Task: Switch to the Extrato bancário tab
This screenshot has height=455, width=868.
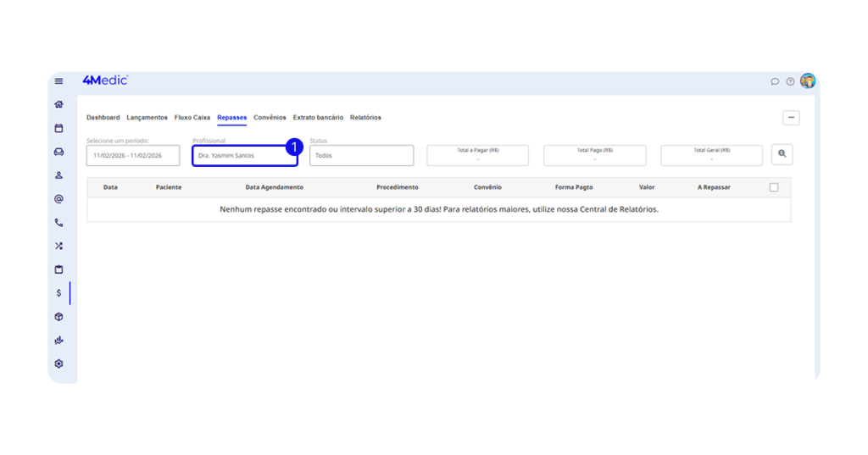Action: pyautogui.click(x=318, y=118)
